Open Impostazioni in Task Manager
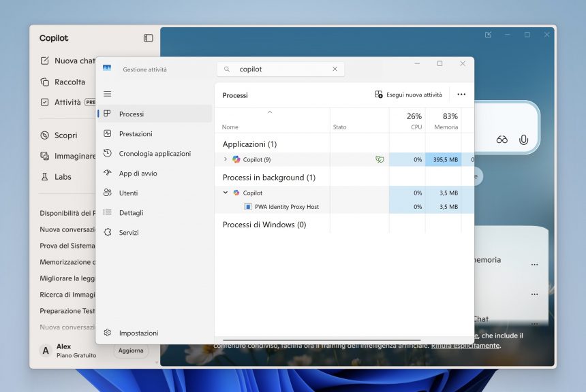This screenshot has width=586, height=392. click(x=138, y=333)
